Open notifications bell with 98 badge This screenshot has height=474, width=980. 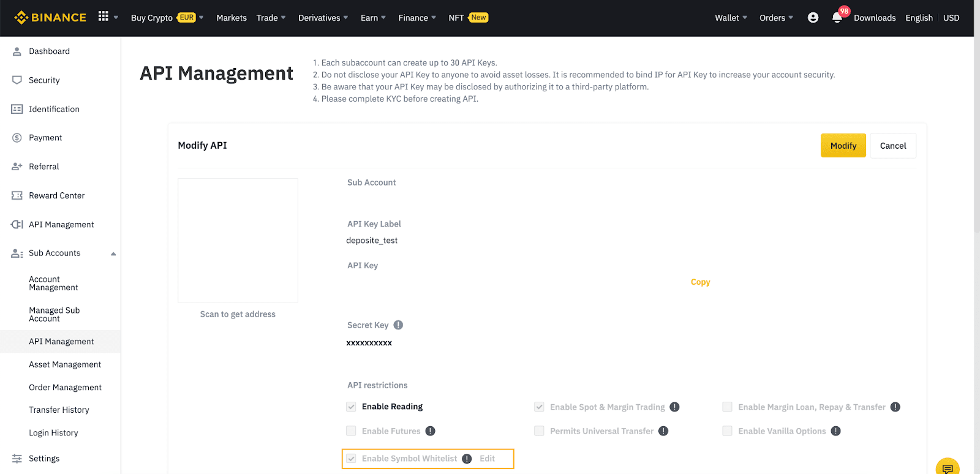click(x=837, y=18)
